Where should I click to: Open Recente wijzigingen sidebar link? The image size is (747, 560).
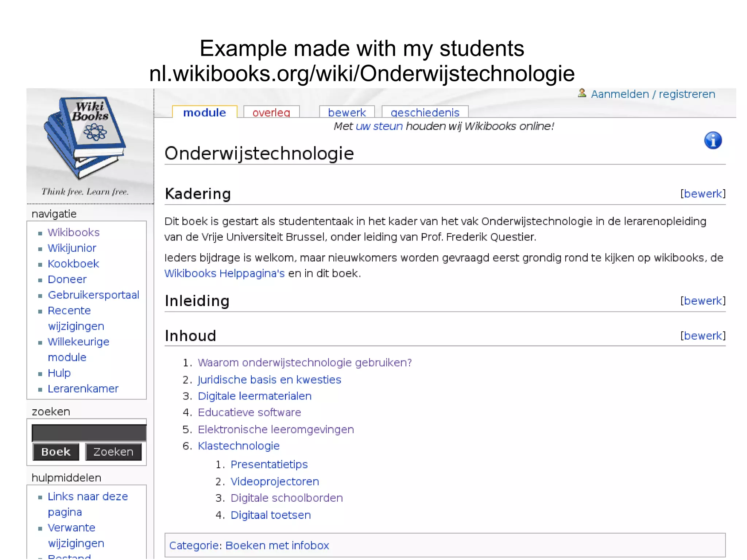(76, 318)
